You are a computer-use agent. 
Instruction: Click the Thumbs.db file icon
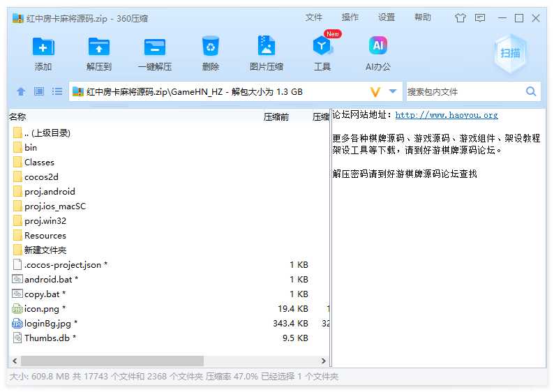click(17, 338)
